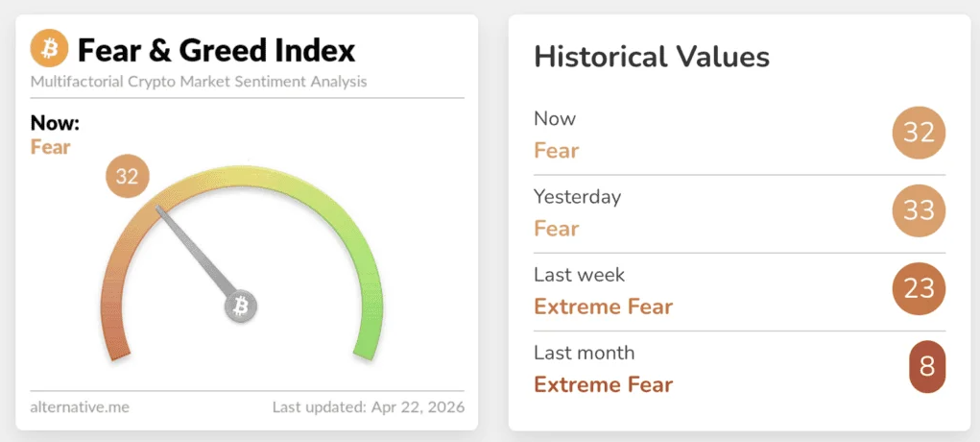Click Extreme Fear text under Last month

[603, 384]
